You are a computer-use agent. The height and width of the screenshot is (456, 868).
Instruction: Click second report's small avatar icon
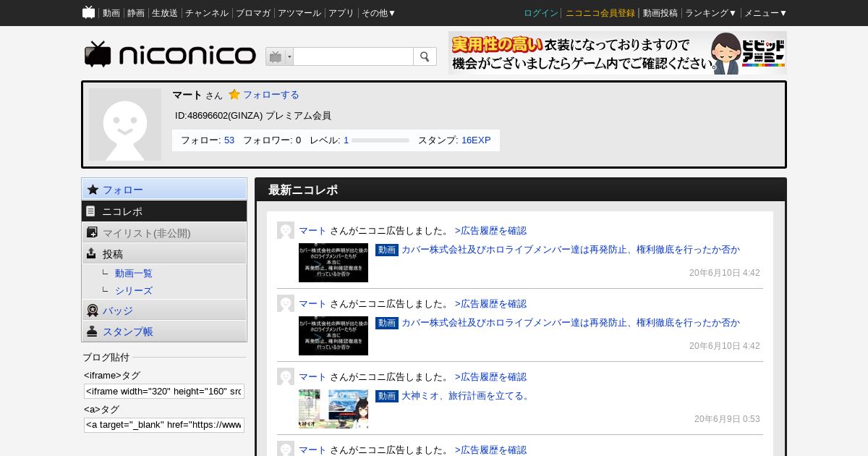click(x=286, y=303)
